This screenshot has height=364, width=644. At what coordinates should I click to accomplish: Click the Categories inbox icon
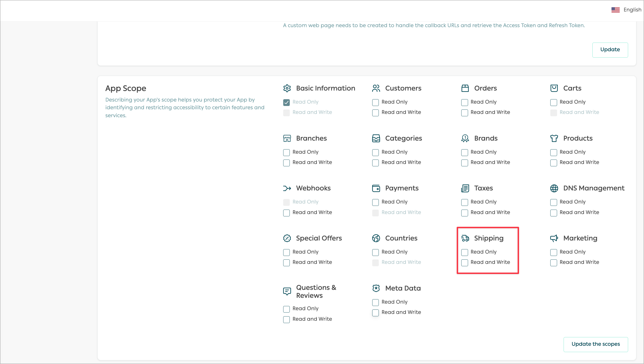pos(376,138)
